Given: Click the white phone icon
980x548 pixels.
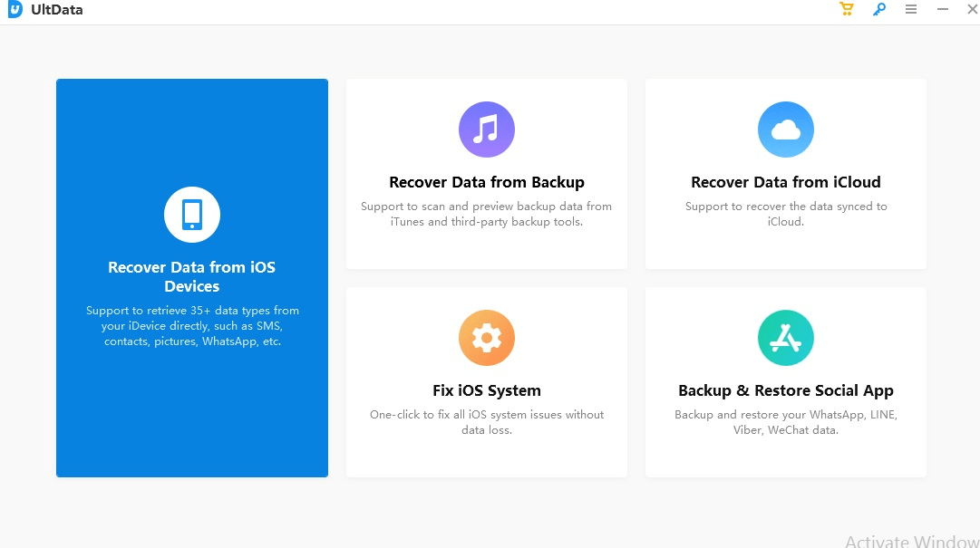Looking at the screenshot, I should pyautogui.click(x=192, y=215).
